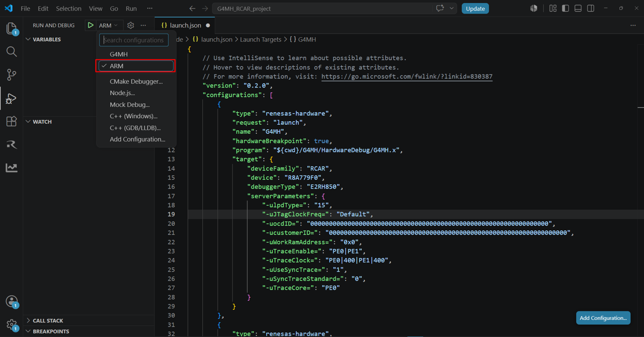Customize layout icon in title bar
Image resolution: width=644 pixels, height=337 pixels.
[x=553, y=9]
